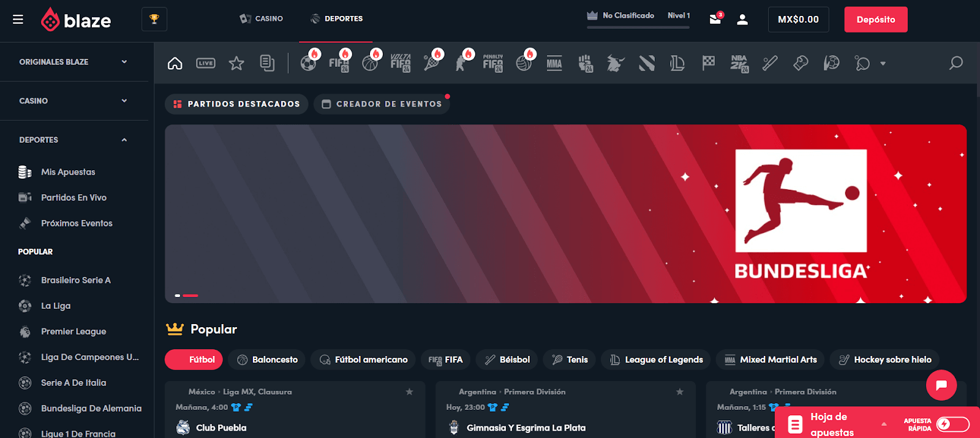Click the user profile icon

coord(742,20)
